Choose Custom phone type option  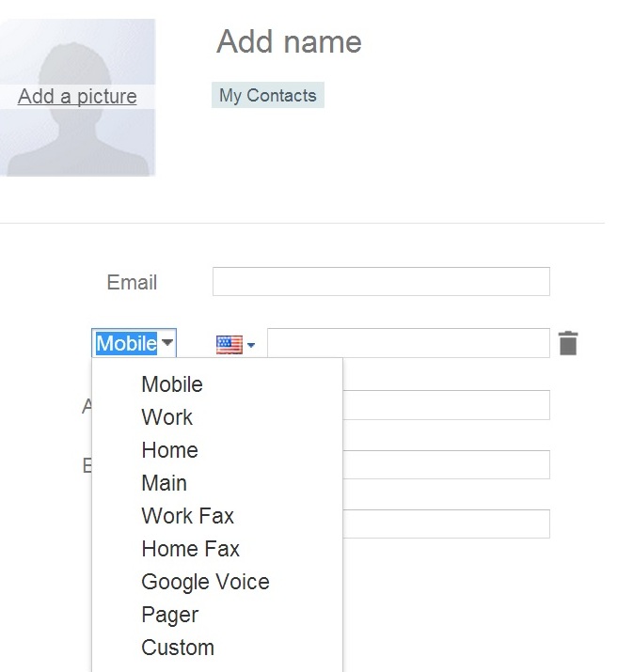pyautogui.click(x=178, y=648)
